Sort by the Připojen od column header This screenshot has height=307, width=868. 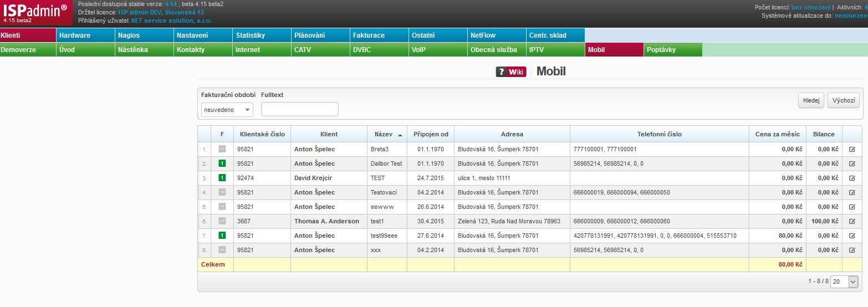point(431,134)
